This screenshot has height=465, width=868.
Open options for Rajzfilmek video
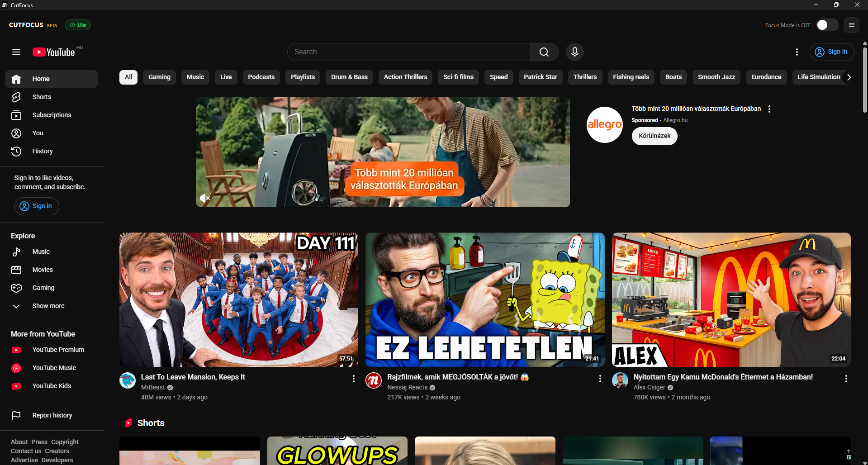pyautogui.click(x=600, y=379)
